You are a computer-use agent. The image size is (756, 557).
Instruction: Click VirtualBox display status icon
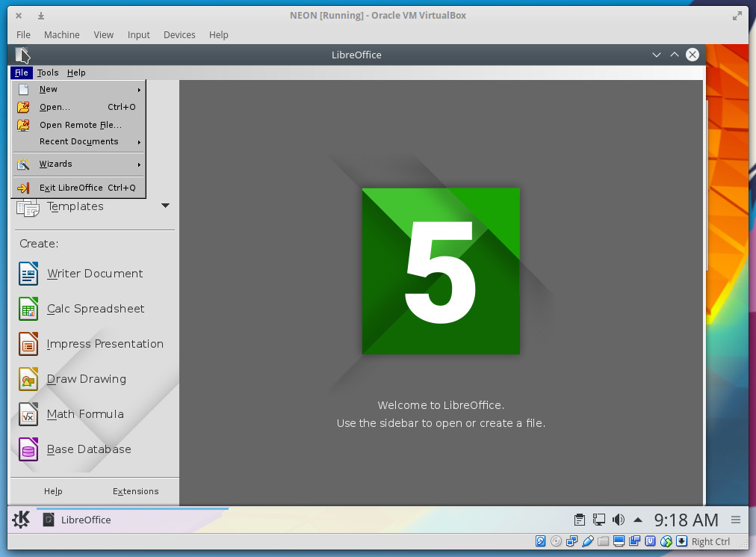point(619,541)
